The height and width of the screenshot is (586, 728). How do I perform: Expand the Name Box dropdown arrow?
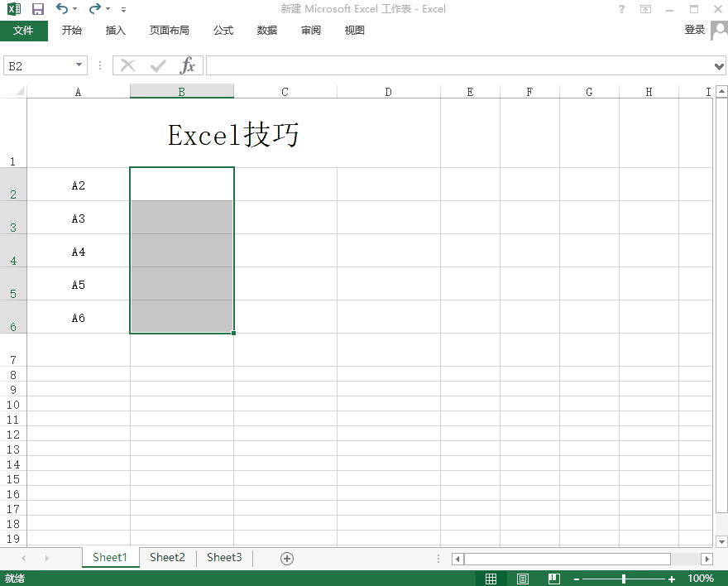click(79, 65)
